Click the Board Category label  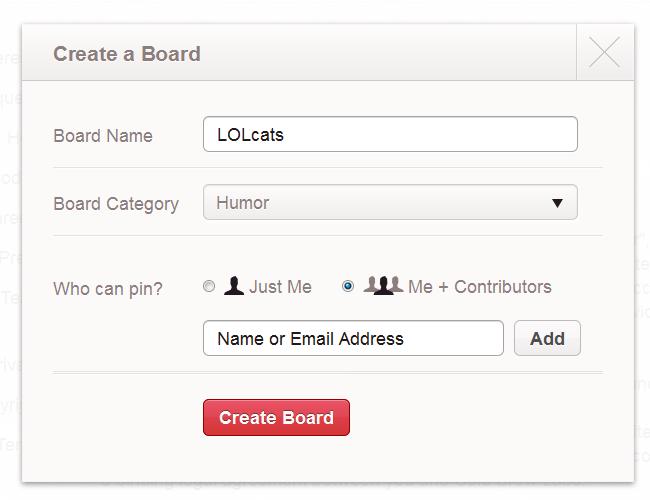pos(116,204)
